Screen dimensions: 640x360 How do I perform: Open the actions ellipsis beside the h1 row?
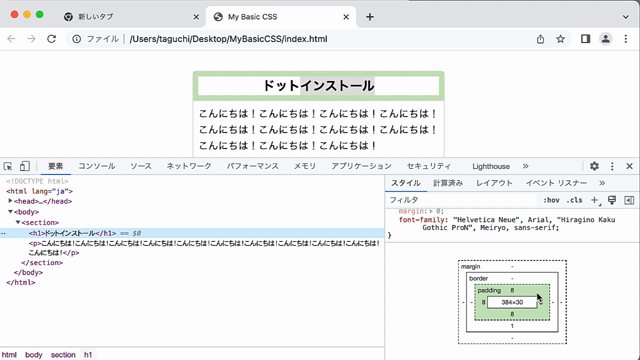click(3, 233)
